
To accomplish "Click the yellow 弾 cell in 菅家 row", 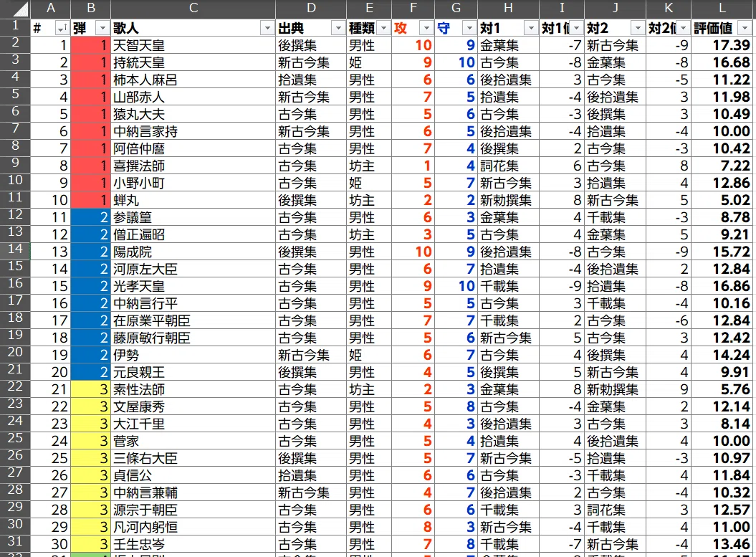I will pyautogui.click(x=90, y=442).
